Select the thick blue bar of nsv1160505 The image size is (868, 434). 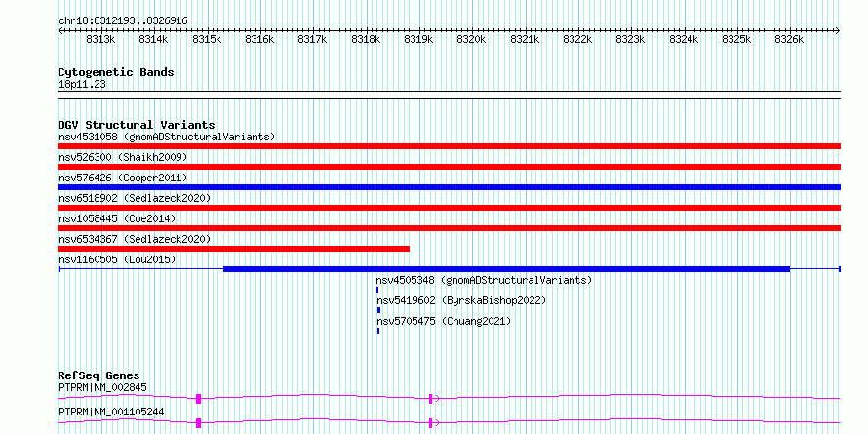(506, 269)
